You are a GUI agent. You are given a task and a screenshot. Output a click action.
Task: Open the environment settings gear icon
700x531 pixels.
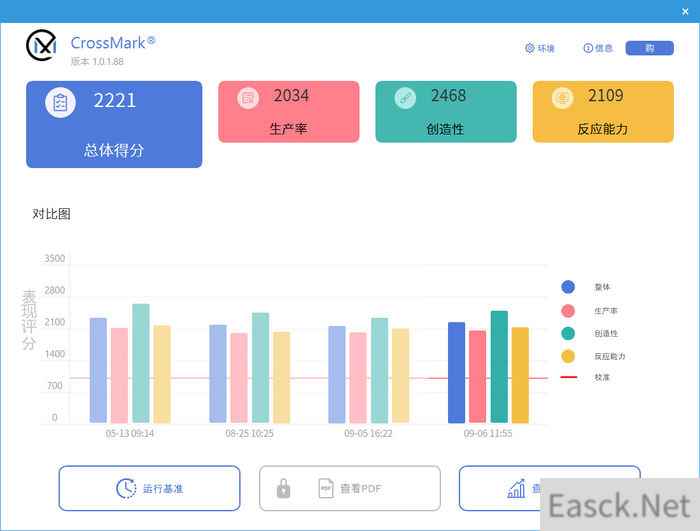click(529, 48)
